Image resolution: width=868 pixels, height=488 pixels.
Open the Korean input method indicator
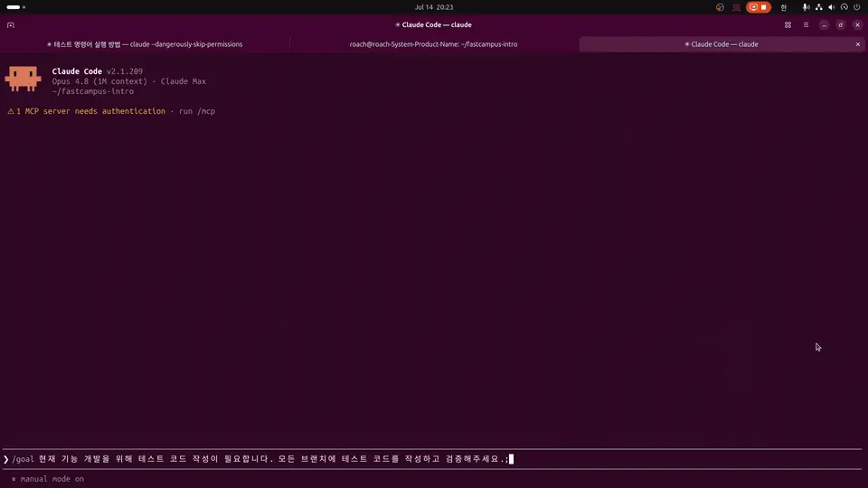[783, 7]
